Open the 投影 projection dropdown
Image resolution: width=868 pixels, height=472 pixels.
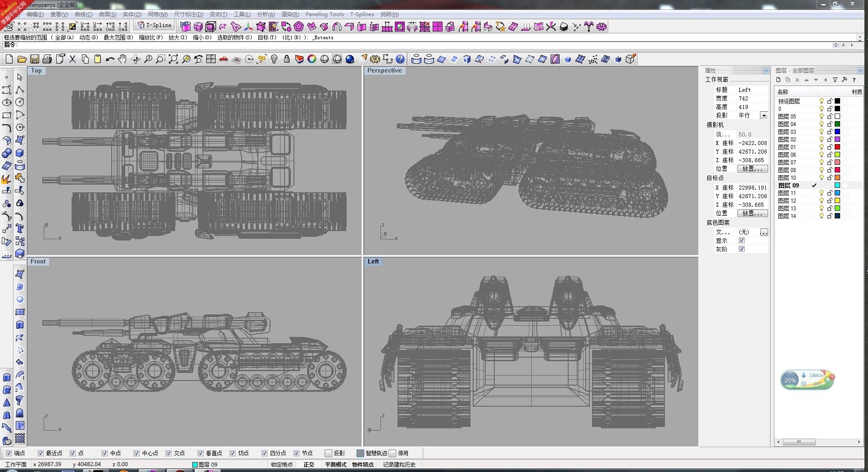(764, 116)
